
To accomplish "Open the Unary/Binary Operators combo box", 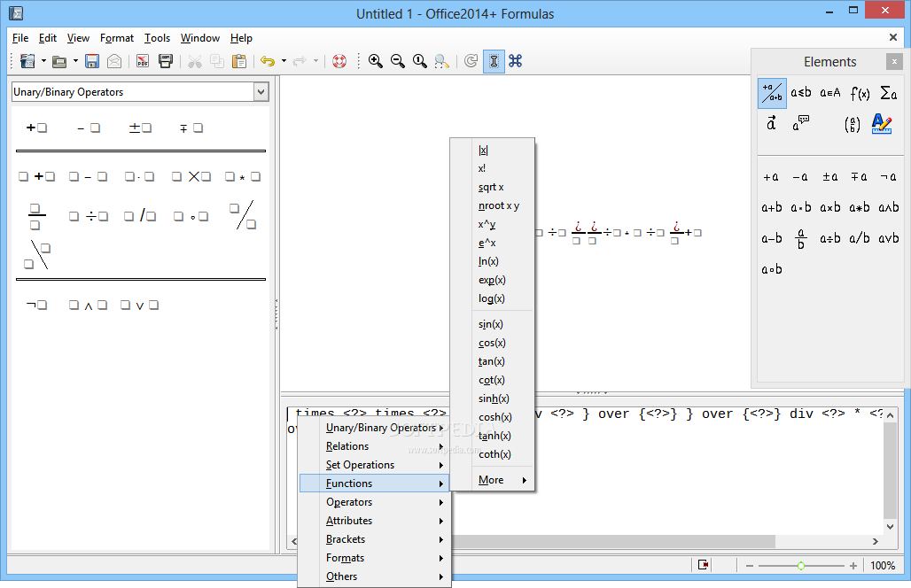I will pos(261,92).
